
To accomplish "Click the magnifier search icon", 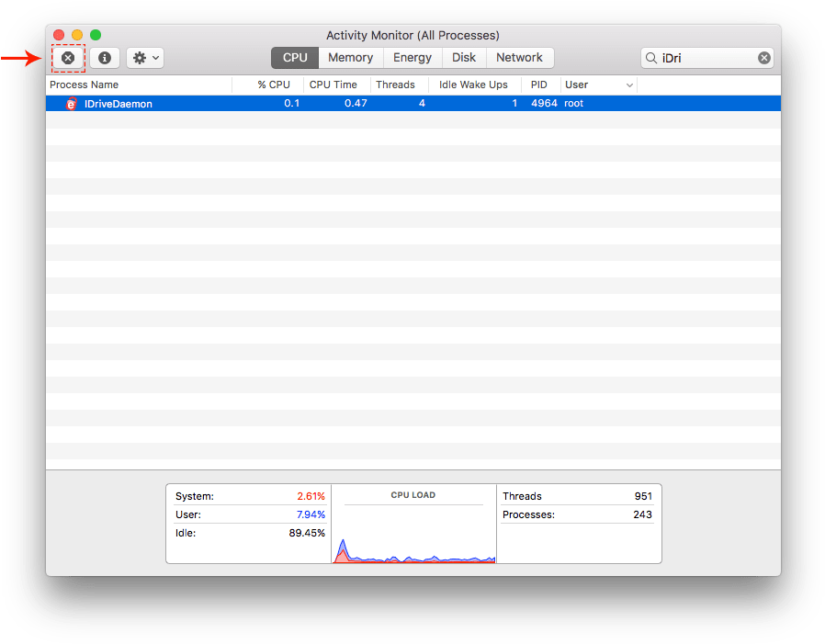I will coord(651,58).
